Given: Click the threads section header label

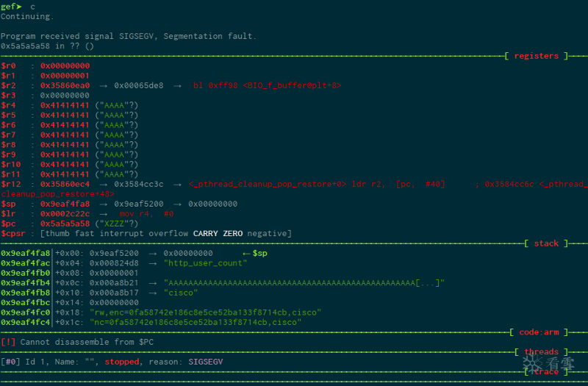Looking at the screenshot, I should [x=541, y=352].
